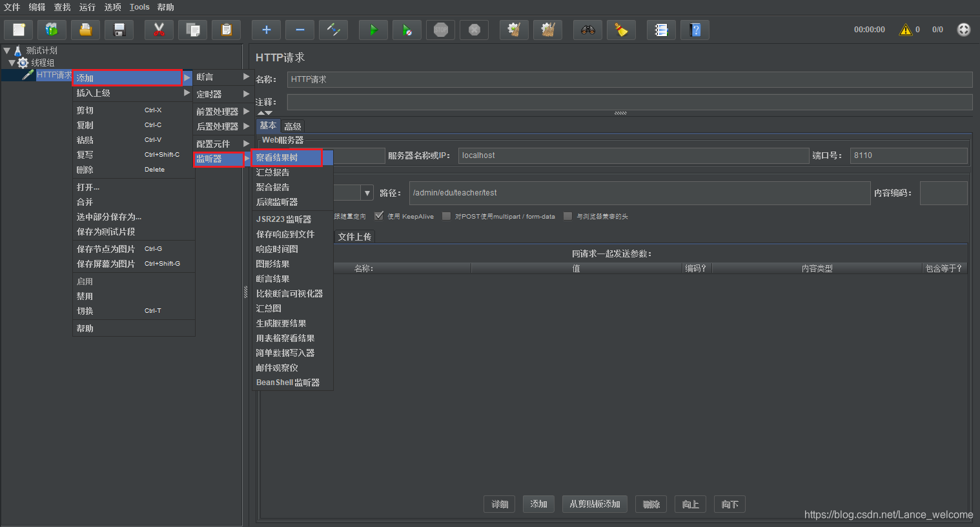Click the 向下 button at the bottom
The height and width of the screenshot is (527, 980).
(x=729, y=504)
